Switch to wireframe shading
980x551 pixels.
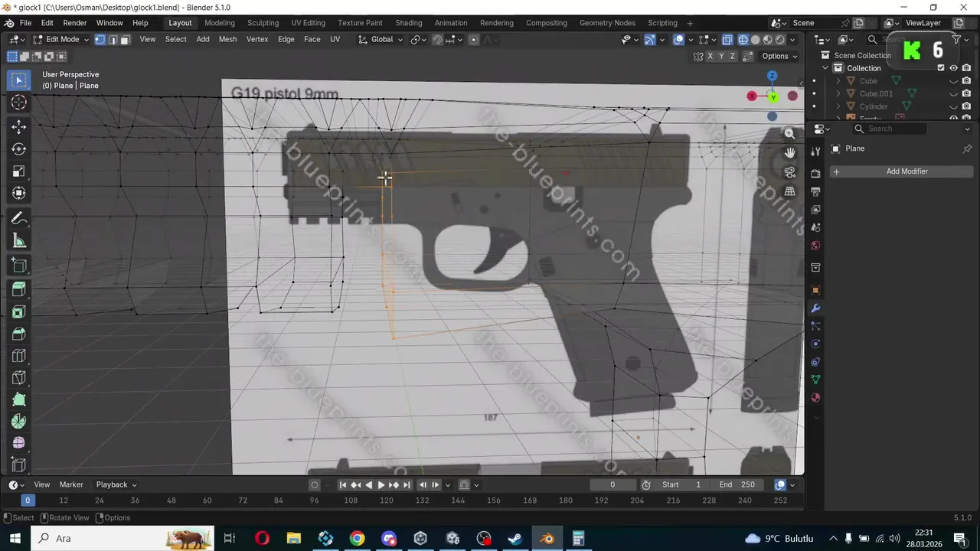click(x=743, y=39)
